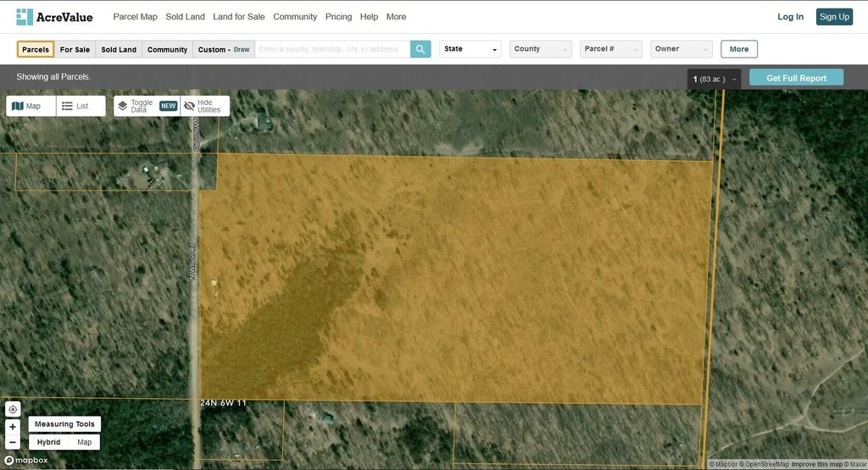Open the County dropdown

tap(540, 49)
